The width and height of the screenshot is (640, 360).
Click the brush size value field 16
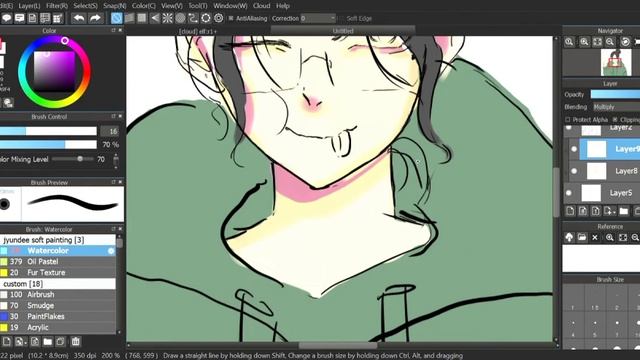pyautogui.click(x=109, y=131)
